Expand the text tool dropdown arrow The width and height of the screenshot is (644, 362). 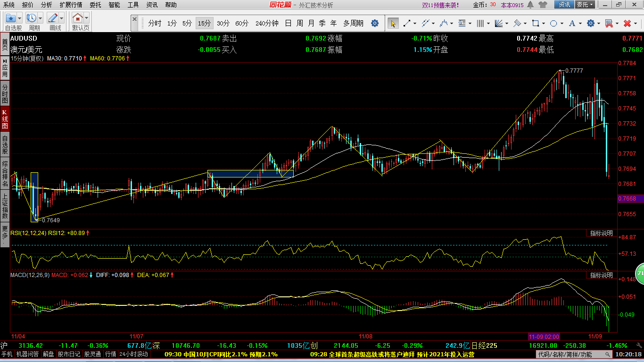point(580,23)
